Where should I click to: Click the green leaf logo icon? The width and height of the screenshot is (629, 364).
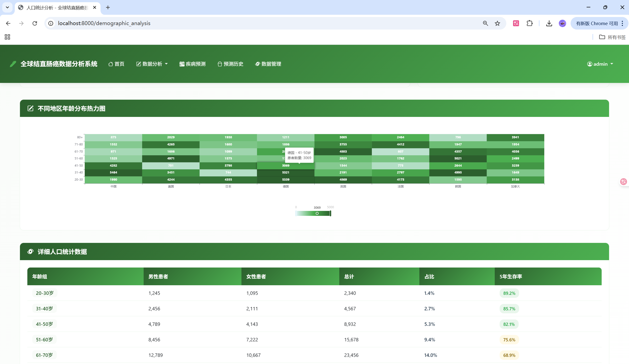click(x=13, y=64)
